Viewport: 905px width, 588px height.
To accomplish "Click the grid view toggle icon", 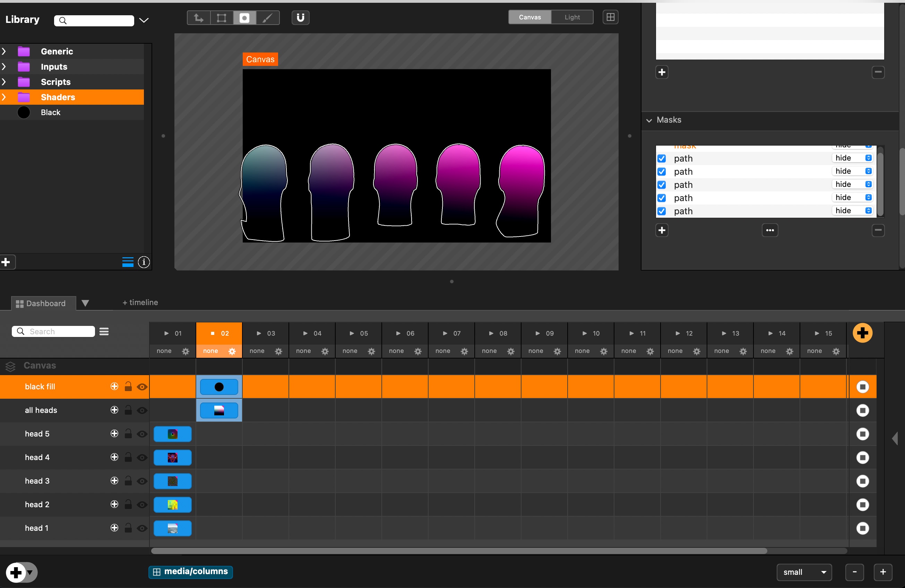I will 610,17.
